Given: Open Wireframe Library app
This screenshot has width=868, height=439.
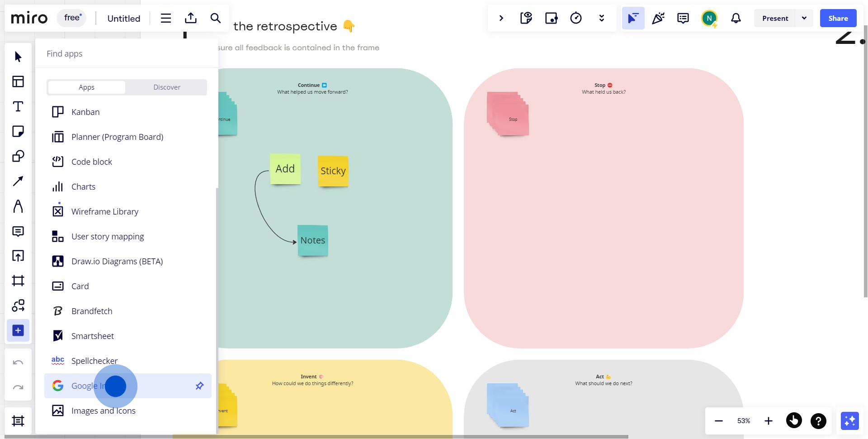Looking at the screenshot, I should coord(128,211).
